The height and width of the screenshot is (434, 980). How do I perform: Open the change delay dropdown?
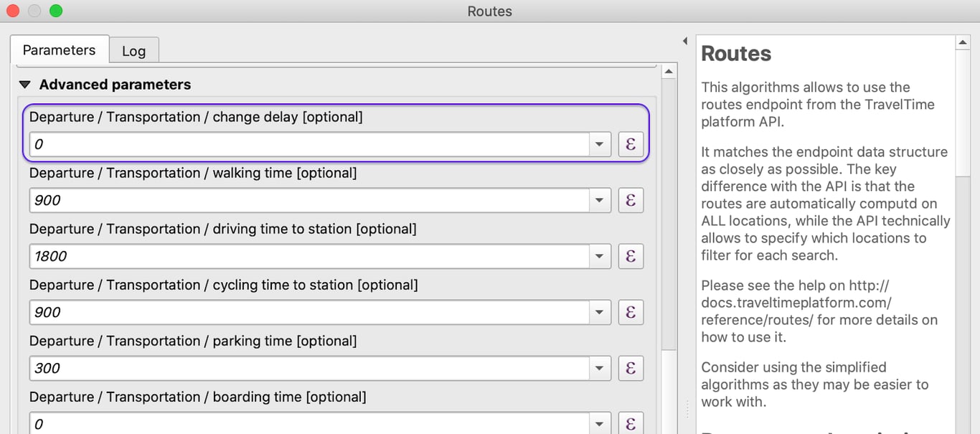pyautogui.click(x=599, y=144)
